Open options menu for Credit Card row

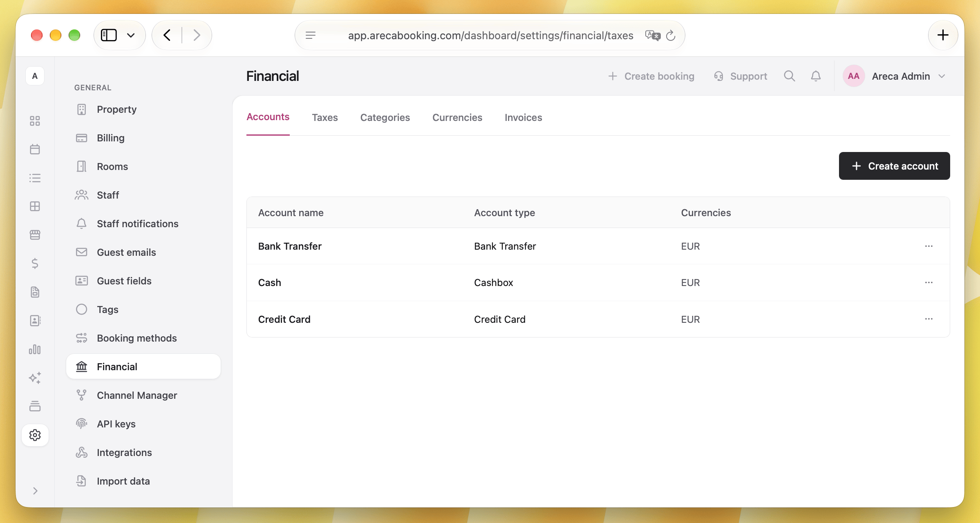[x=929, y=319]
